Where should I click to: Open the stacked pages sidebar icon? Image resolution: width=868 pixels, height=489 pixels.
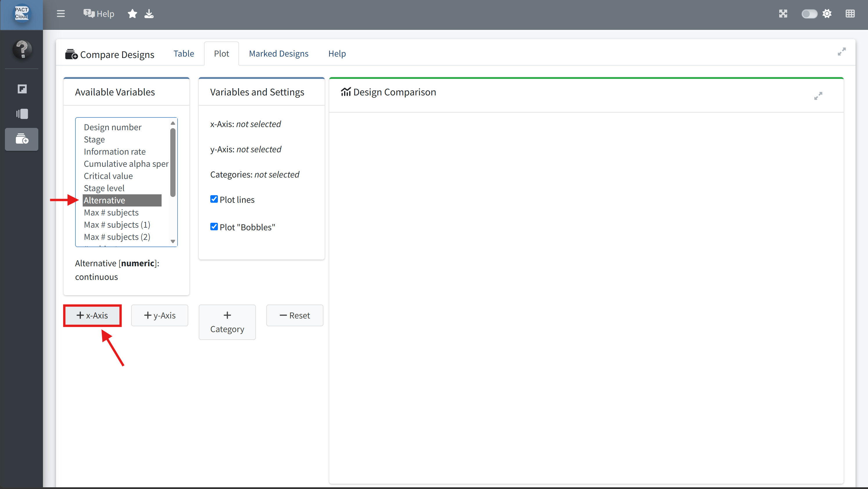point(22,114)
